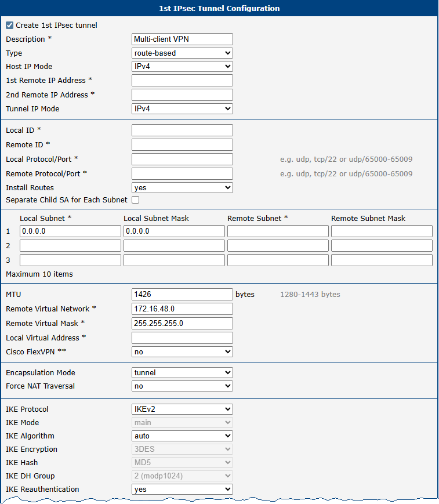Click the disabled IKE Mode dropdown

pyautogui.click(x=182, y=422)
